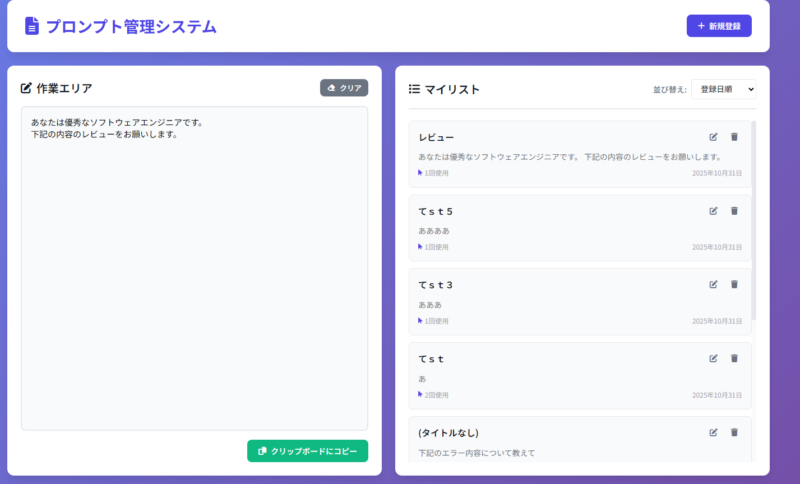Click the マイリスト scrollbar
The image size is (800, 484).
pos(754,220)
